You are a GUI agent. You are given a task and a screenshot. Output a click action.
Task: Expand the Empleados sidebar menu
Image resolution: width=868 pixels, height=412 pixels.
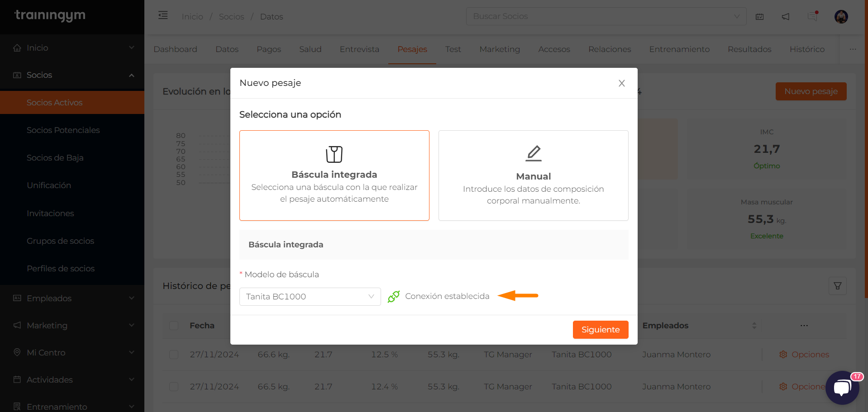tap(131, 298)
